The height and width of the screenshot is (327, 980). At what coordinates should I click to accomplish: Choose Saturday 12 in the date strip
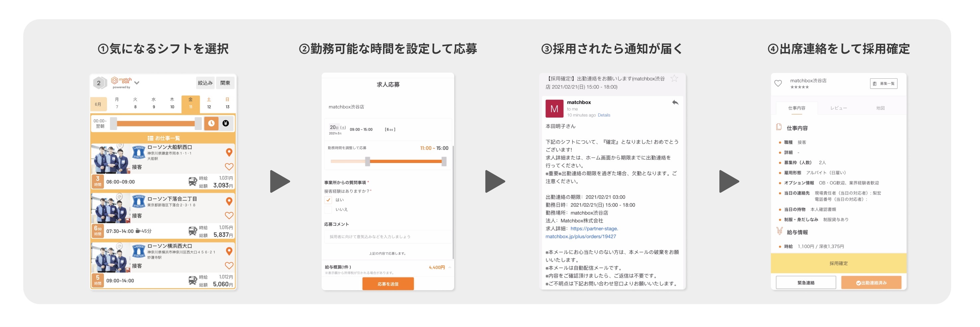point(209,103)
